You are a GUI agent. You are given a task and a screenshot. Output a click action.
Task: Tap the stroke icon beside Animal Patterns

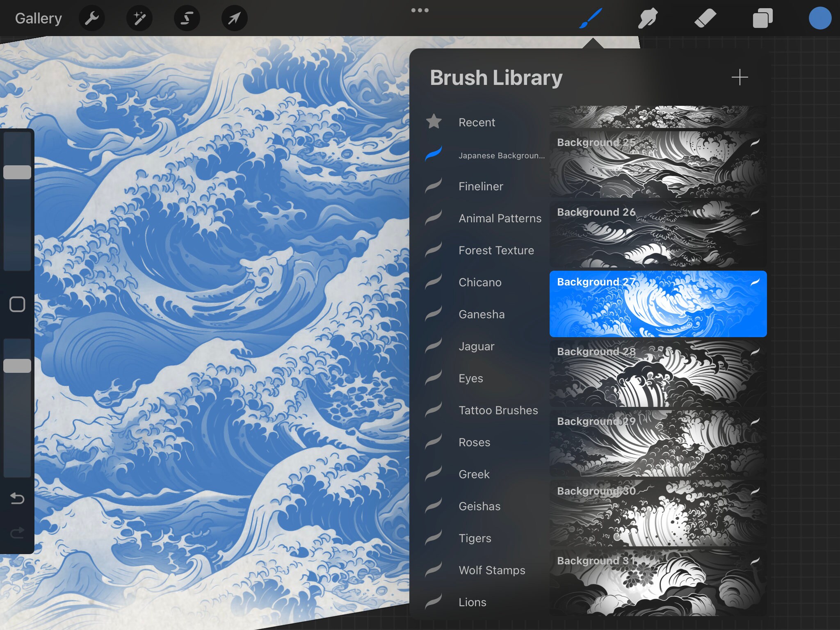[434, 217]
